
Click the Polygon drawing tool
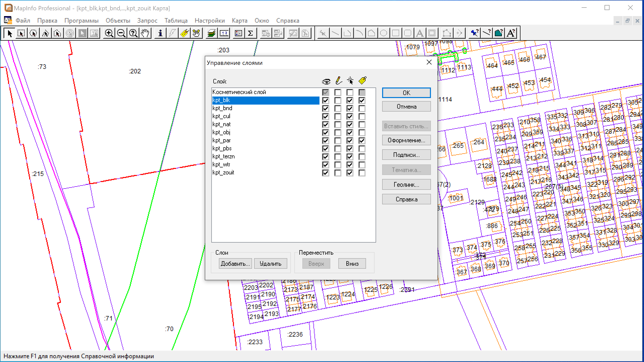coord(371,33)
